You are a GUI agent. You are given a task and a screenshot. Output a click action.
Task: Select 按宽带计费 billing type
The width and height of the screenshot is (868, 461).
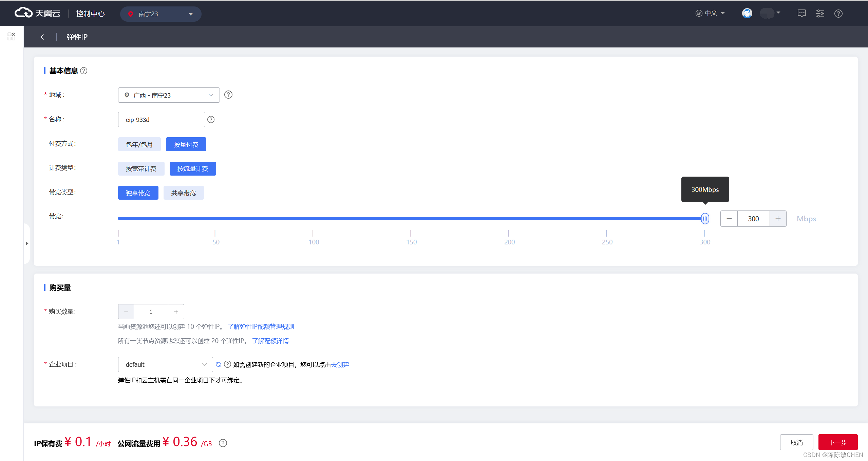[x=141, y=169]
